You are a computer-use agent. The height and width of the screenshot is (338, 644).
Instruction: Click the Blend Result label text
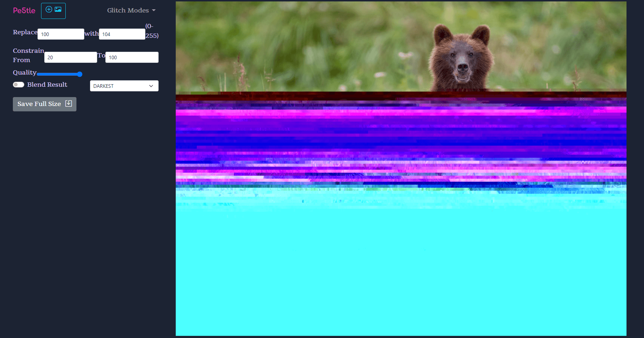[47, 85]
